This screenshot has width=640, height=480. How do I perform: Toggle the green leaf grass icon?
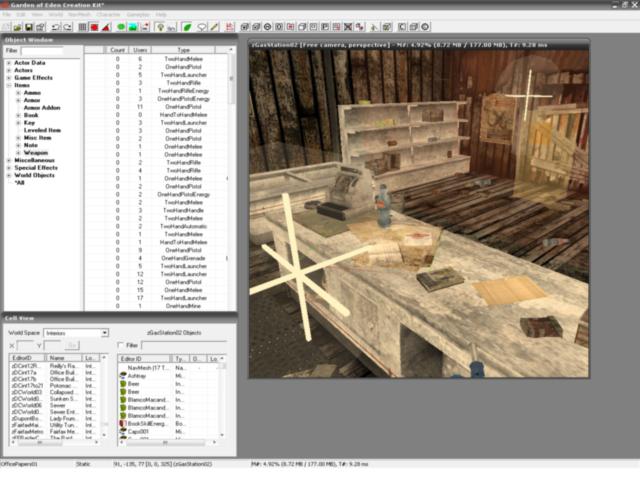coord(187,27)
